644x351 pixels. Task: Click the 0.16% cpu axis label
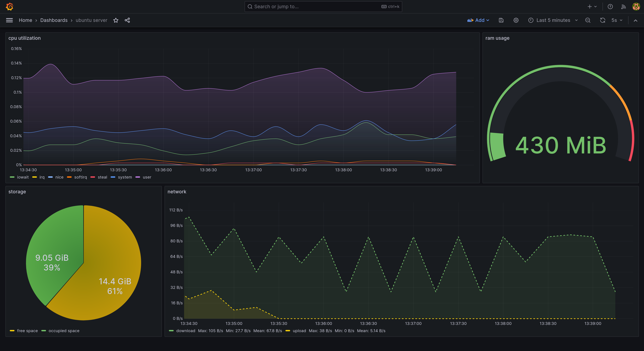16,49
